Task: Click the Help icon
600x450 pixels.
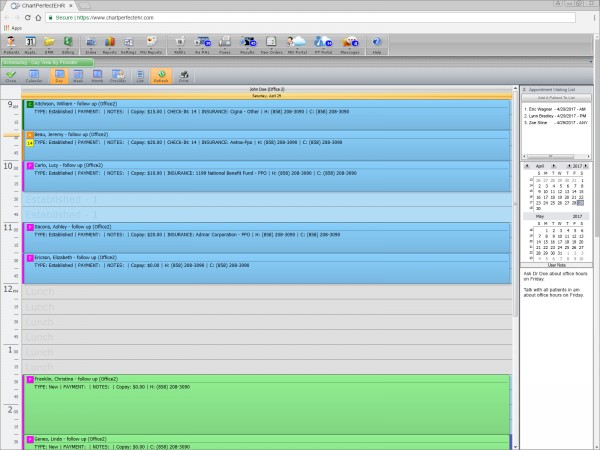Action: 377,43
